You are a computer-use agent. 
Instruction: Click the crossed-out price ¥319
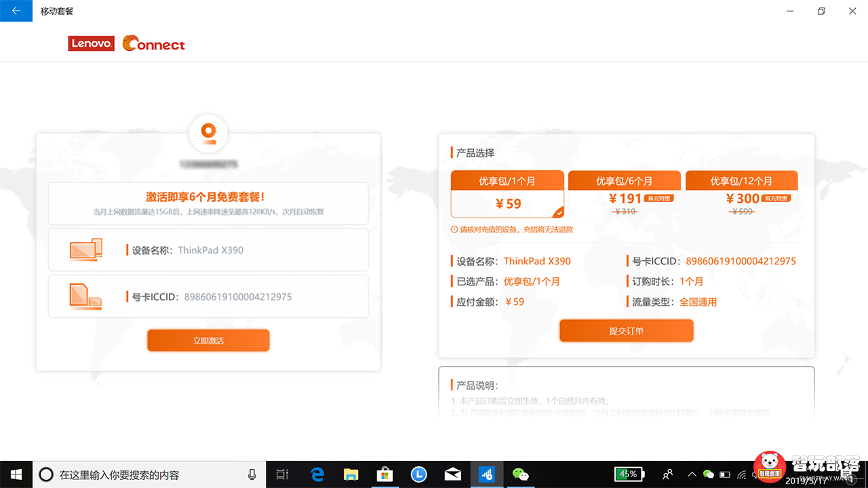click(x=625, y=211)
